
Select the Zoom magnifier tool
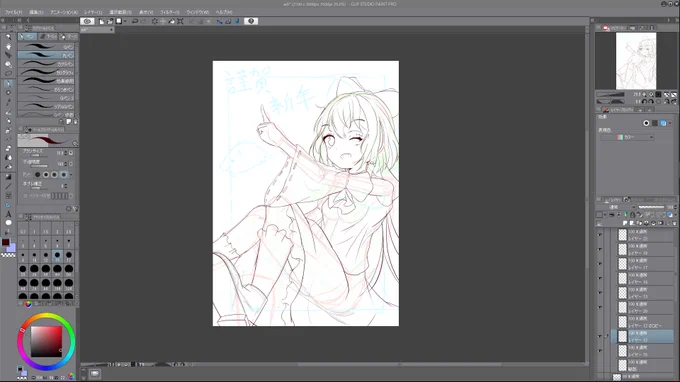[x=8, y=37]
